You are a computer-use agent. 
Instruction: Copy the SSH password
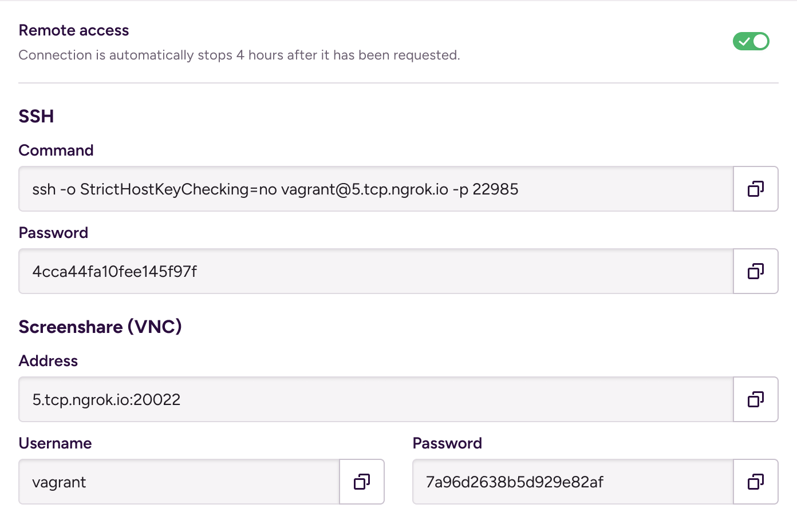click(x=756, y=271)
